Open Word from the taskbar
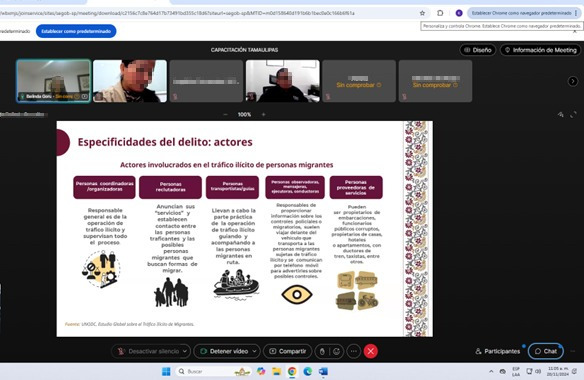The height and width of the screenshot is (380, 584). [x=323, y=371]
